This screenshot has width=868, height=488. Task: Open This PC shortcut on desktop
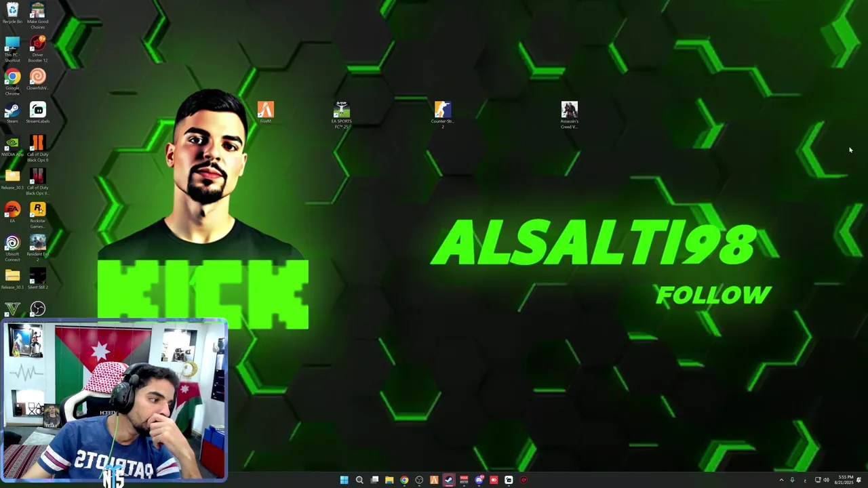pos(12,49)
